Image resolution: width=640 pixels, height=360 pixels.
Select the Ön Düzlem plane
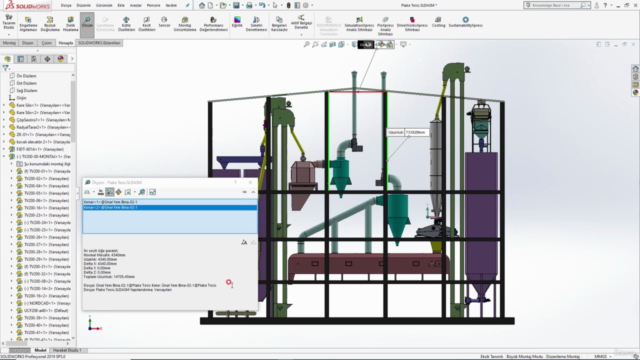click(x=27, y=76)
